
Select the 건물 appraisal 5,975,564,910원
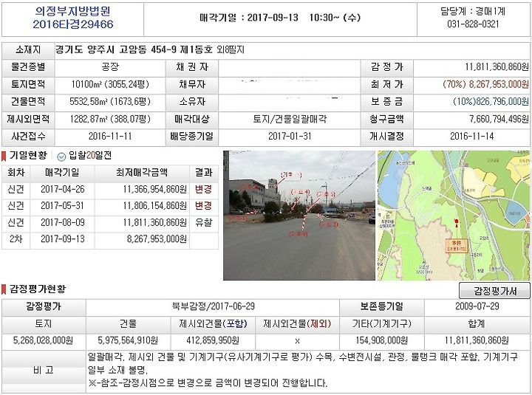tap(128, 340)
